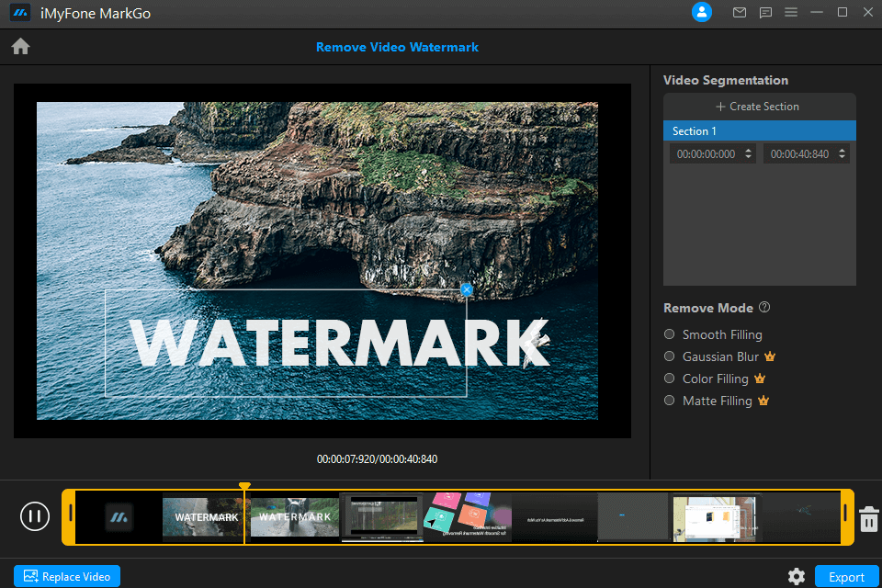Open the hamburger menu in the title bar
This screenshot has height=588, width=882.
point(791,13)
